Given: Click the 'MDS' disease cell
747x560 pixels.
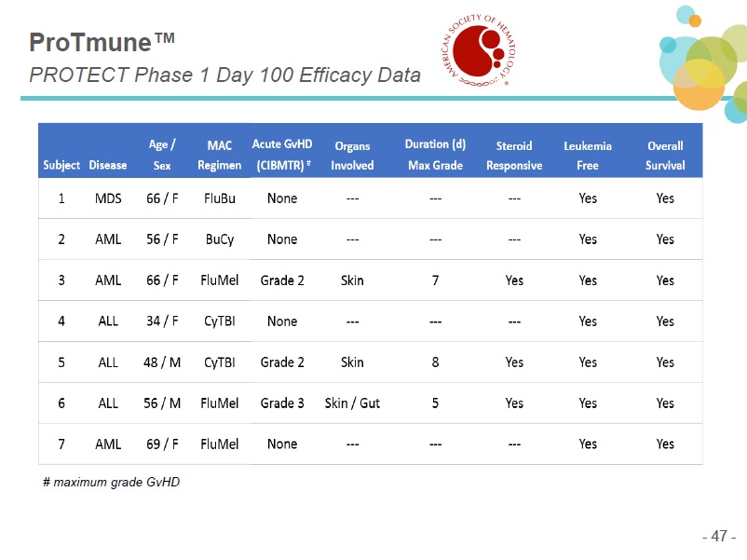Looking at the screenshot, I should point(108,198).
